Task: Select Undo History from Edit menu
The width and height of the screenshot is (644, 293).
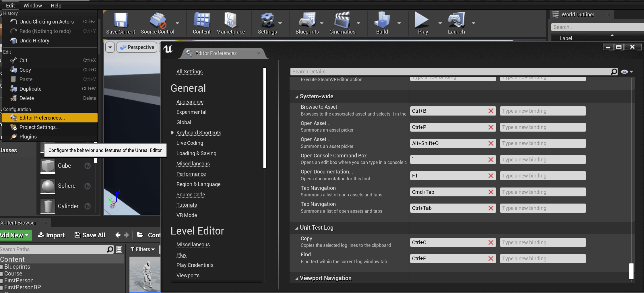Action: [50, 41]
